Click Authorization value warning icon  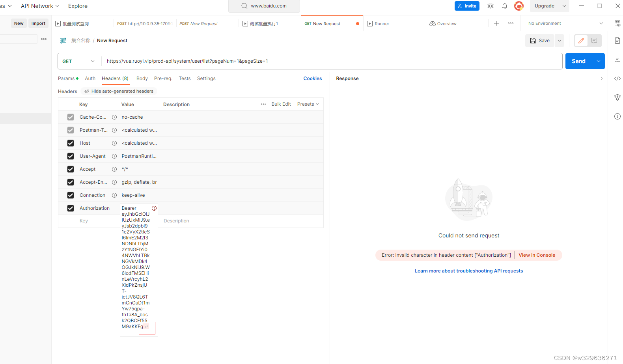coord(154,208)
